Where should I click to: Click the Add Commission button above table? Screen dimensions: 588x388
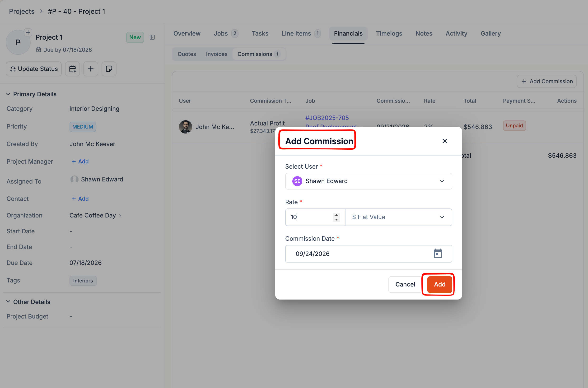(x=547, y=81)
